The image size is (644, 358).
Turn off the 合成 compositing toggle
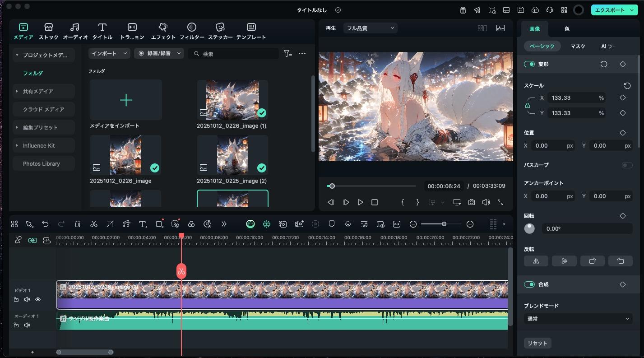tap(529, 284)
